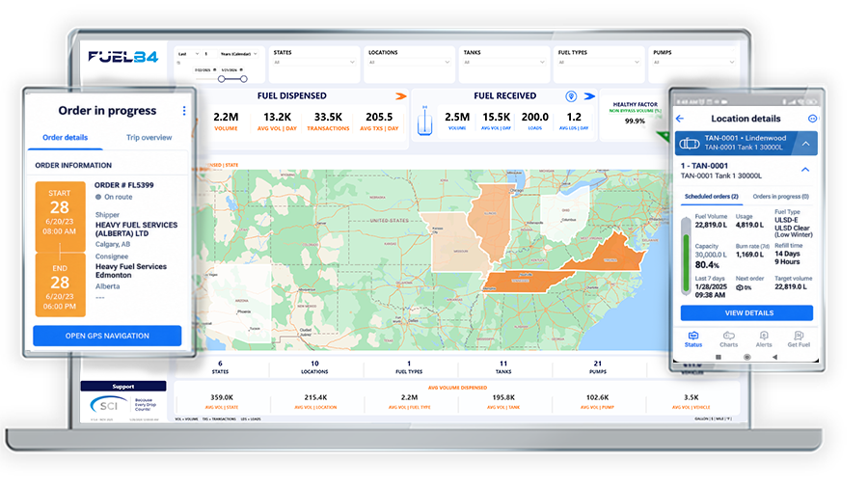Click the Next order 0% icon

[x=740, y=287]
